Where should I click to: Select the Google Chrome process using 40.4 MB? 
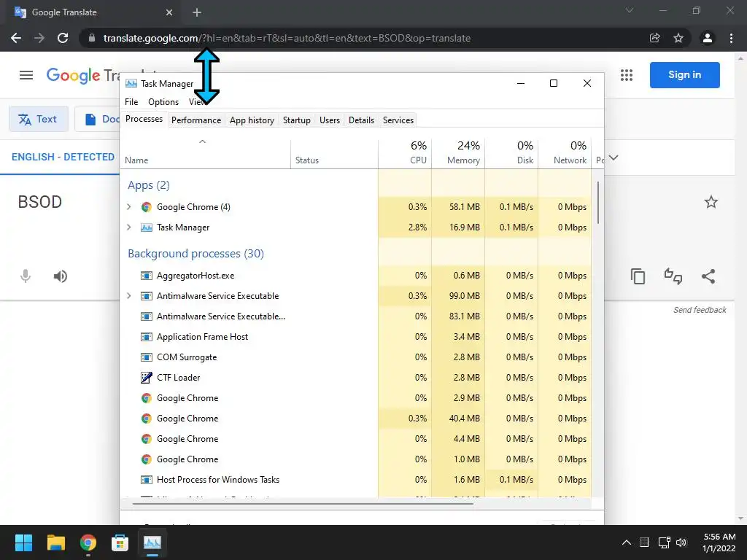[x=355, y=419]
